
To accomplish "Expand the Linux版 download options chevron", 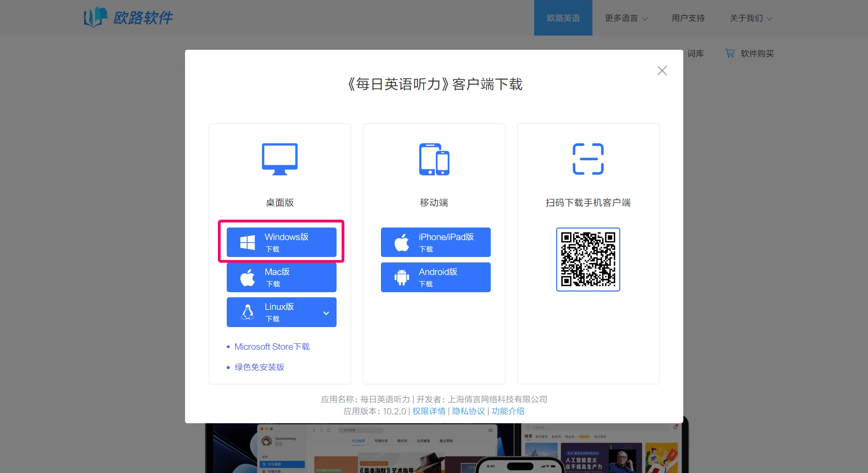I will 326,313.
